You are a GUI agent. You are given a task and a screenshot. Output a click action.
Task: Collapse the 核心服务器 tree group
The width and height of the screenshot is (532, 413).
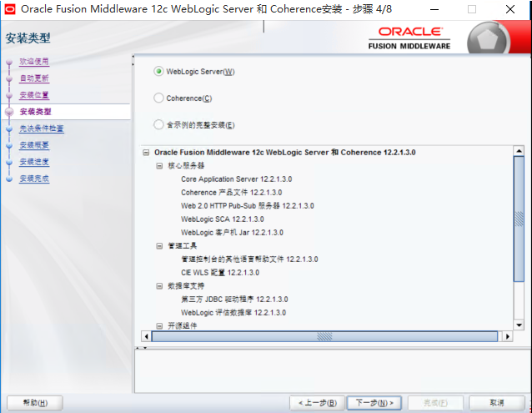159,165
